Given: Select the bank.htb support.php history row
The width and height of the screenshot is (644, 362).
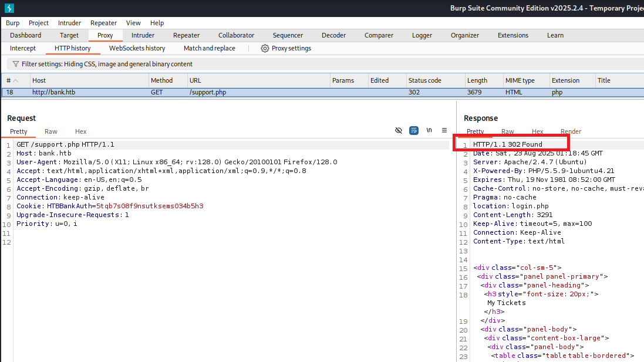Looking at the screenshot, I should click(205, 92).
